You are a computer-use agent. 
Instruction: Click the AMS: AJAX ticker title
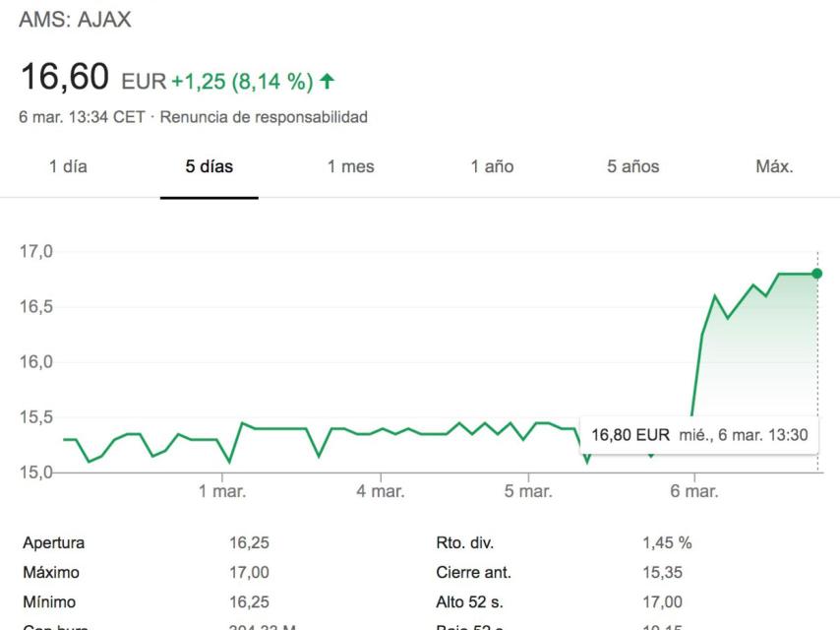tap(75, 20)
